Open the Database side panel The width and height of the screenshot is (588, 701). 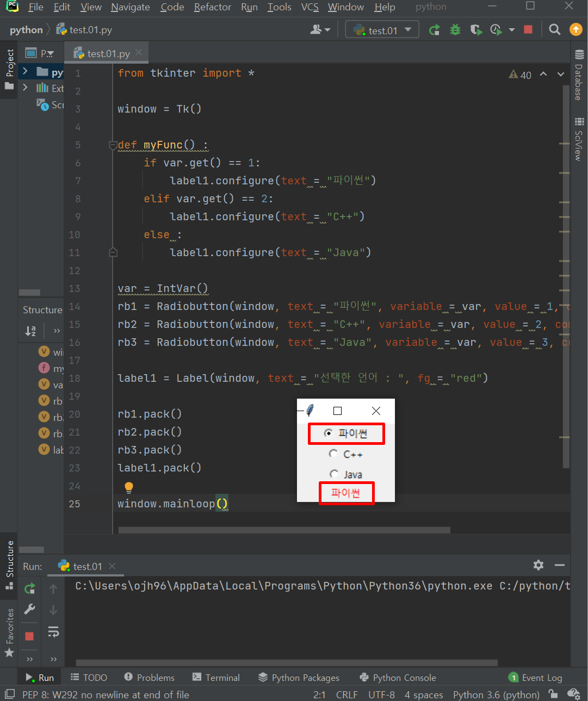pos(579,75)
